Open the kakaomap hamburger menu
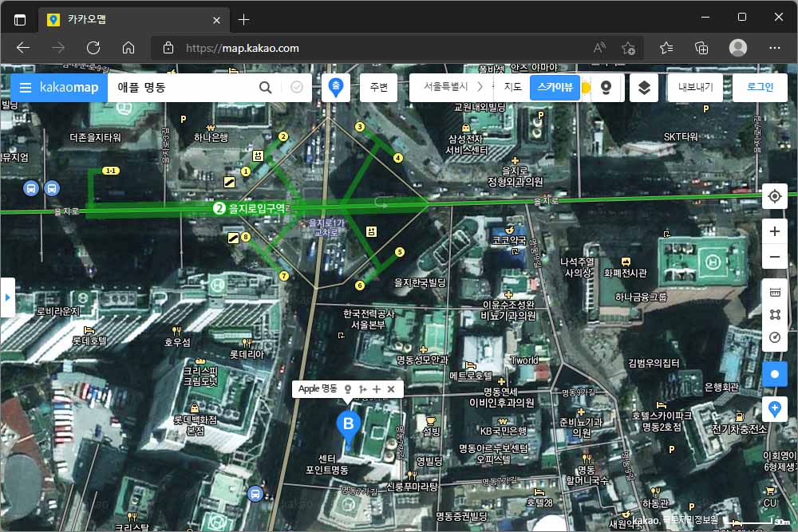Screen dimensions: 798x532 25,88
